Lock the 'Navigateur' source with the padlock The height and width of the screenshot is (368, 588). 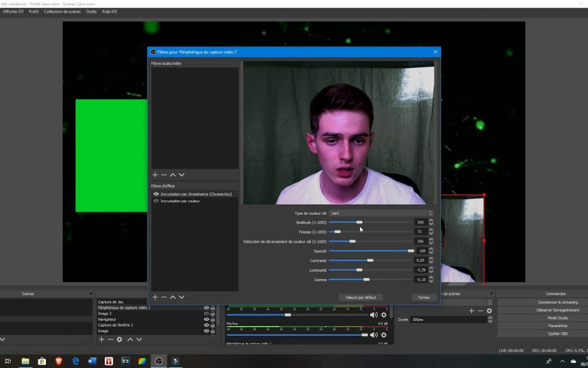coord(214,319)
